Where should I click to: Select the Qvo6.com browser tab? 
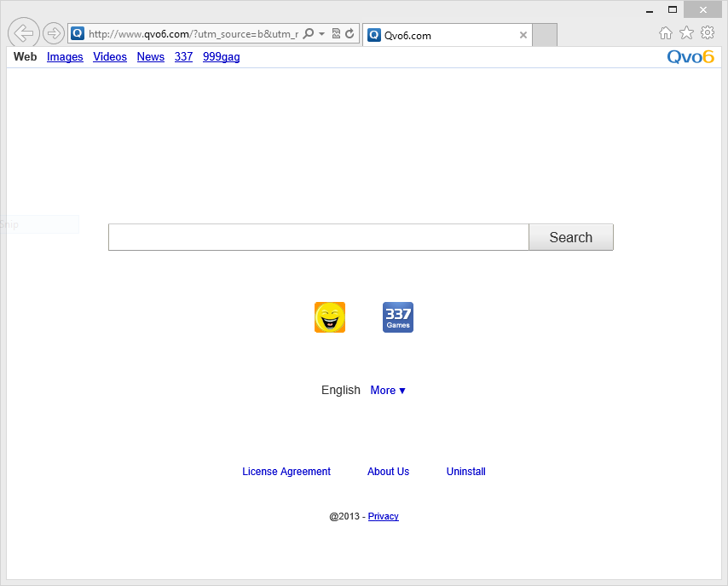447,35
